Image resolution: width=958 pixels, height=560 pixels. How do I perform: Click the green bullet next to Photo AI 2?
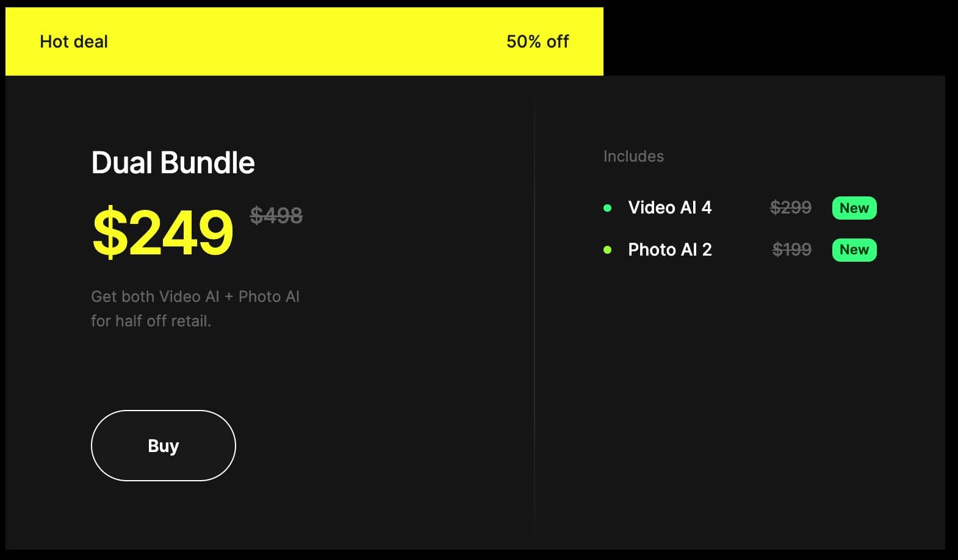608,249
